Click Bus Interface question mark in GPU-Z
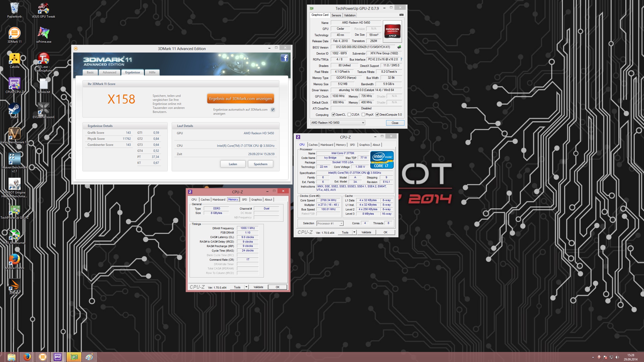This screenshot has height=362, width=644. [401, 60]
